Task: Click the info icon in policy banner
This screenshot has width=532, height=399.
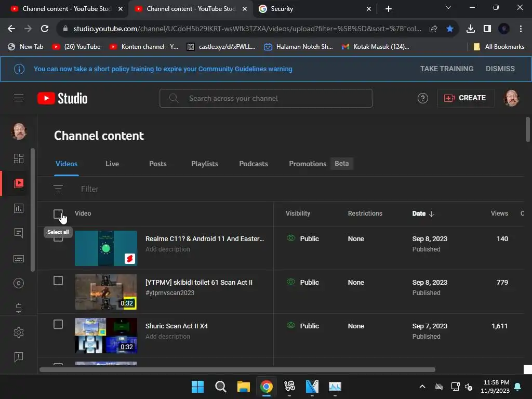Action: point(19,69)
